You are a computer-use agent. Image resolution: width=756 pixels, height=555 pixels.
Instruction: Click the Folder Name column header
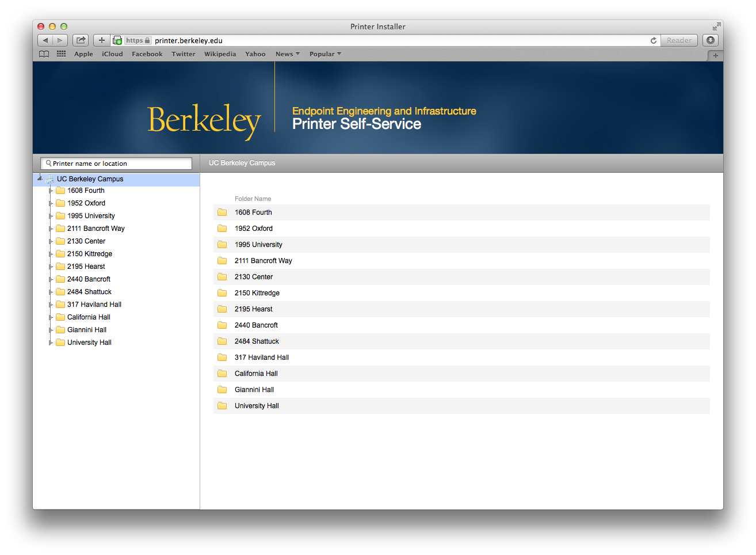click(x=253, y=199)
